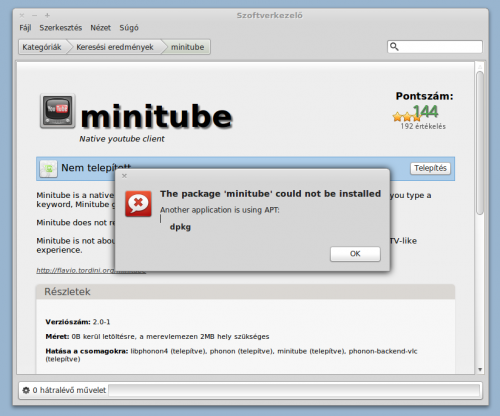Click the Szoftverkezelő window title
This screenshot has width=500, height=416.
click(270, 16)
